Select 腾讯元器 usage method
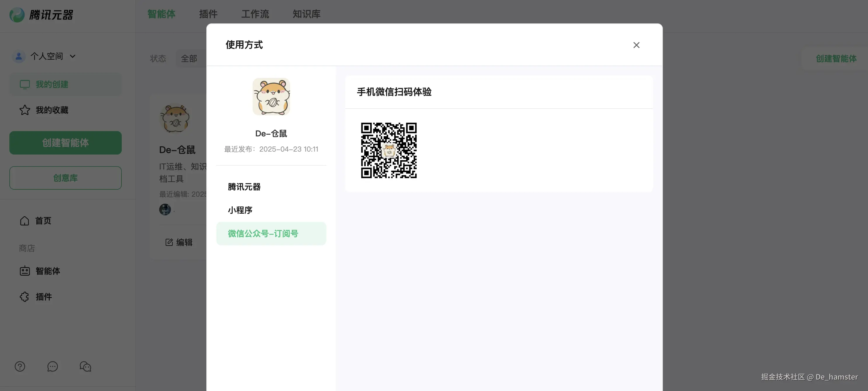The width and height of the screenshot is (868, 391). 271,187
